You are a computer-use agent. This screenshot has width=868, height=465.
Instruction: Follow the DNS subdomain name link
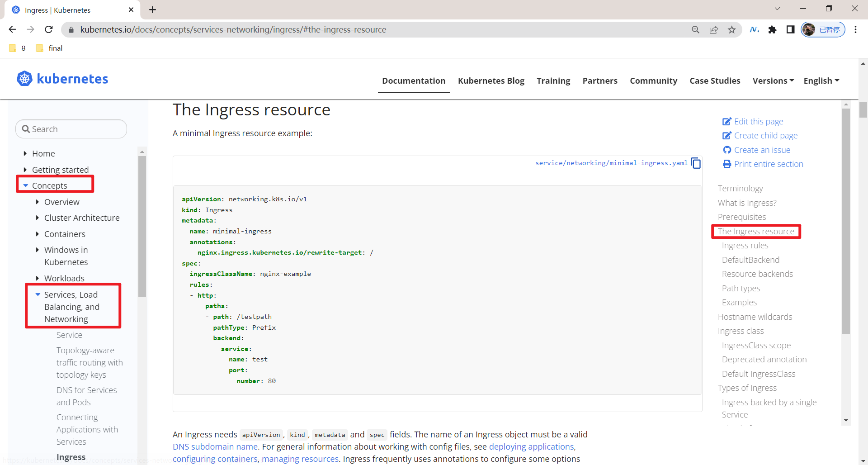tap(215, 446)
